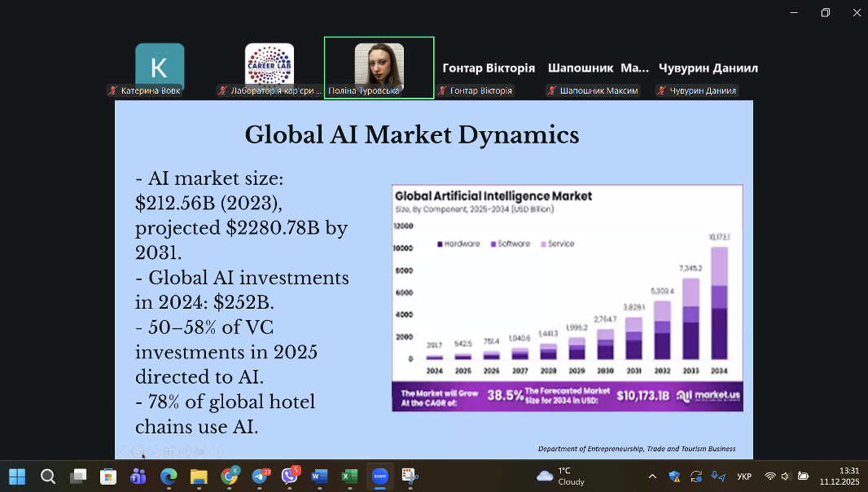Click previous slide arrow in slideshow controls
The width and height of the screenshot is (868, 492).
tap(122, 452)
